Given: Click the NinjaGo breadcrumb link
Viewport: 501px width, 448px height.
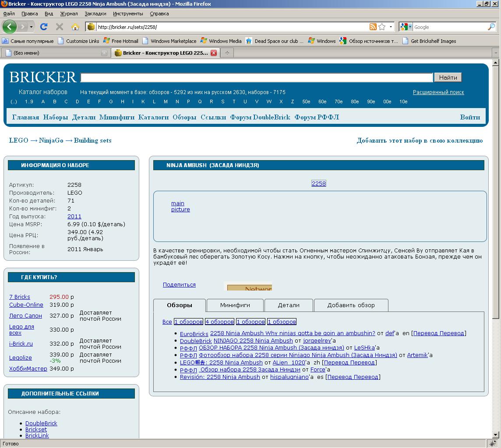Looking at the screenshot, I should coord(51,140).
